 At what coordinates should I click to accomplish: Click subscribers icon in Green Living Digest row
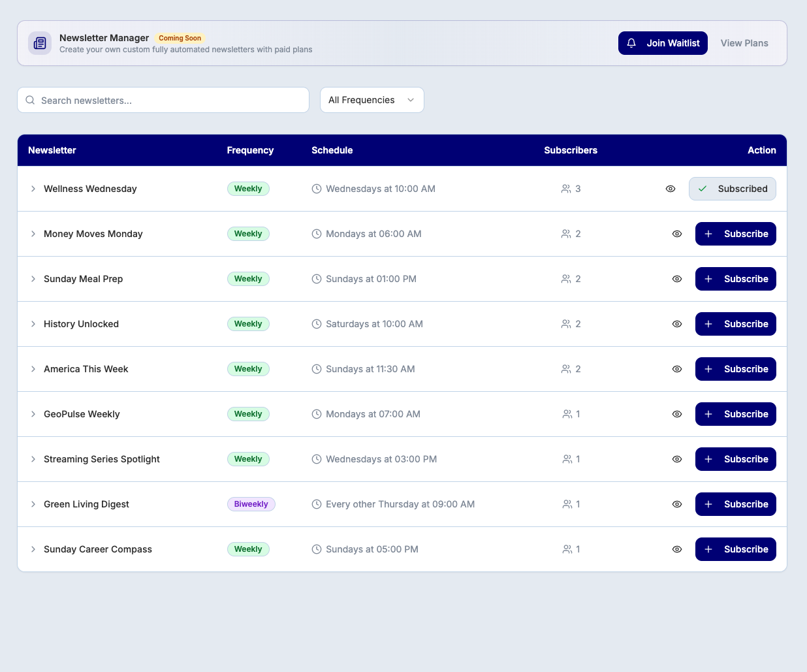point(567,504)
